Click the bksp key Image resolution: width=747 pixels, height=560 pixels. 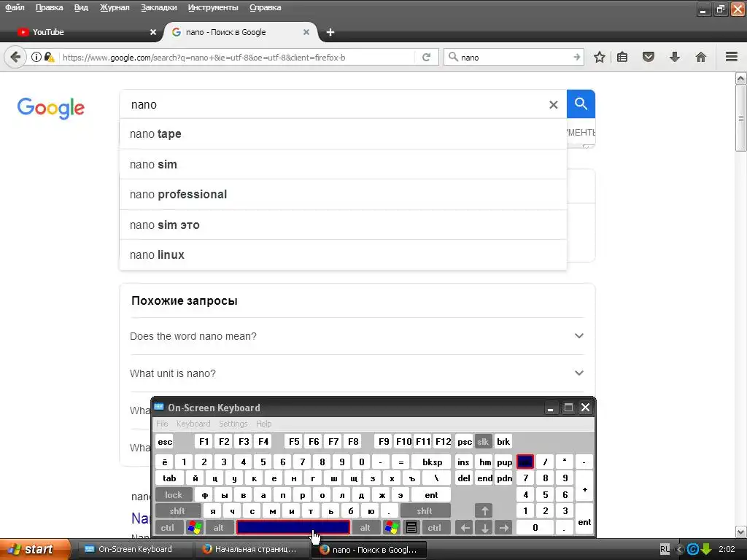[x=432, y=462]
